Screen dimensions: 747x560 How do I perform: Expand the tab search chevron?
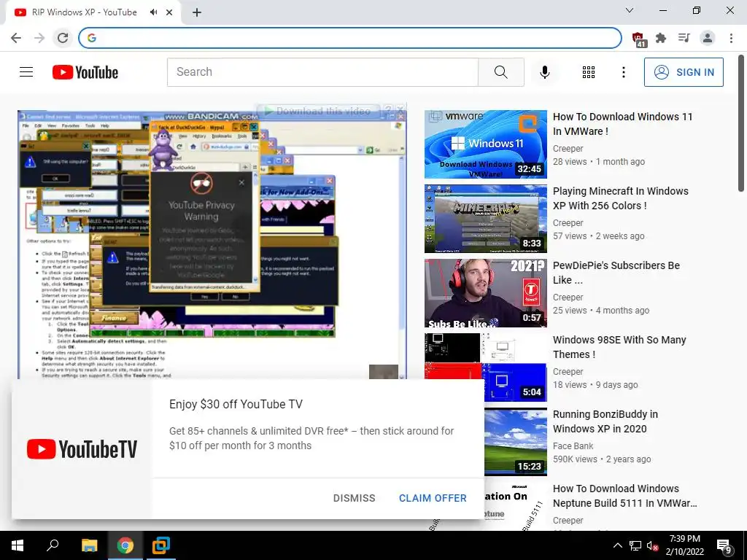[x=630, y=10]
